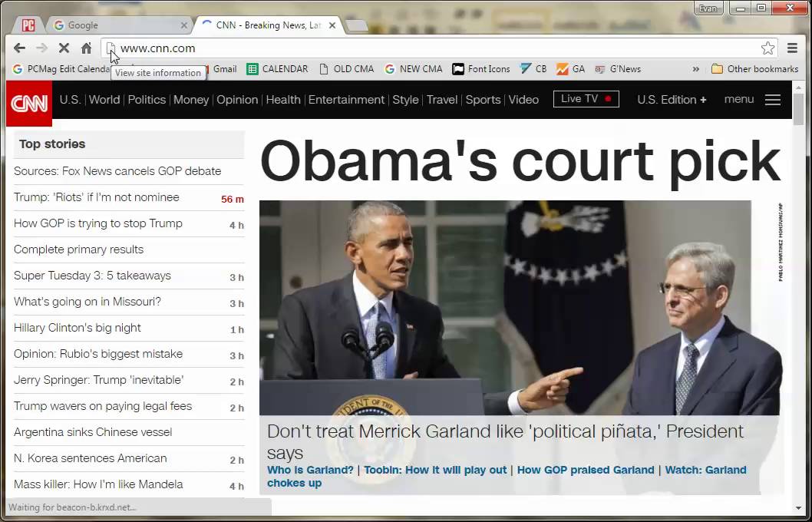
Task: Open the Font Icons bookmark
Action: (481, 69)
